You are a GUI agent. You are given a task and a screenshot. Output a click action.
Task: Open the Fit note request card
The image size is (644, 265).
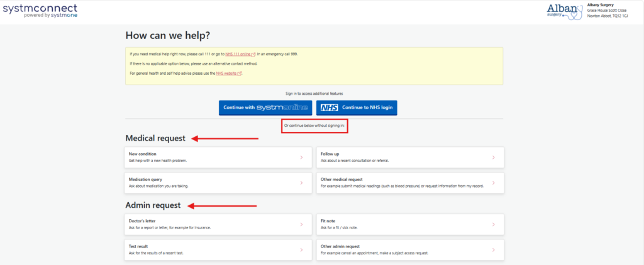click(410, 224)
